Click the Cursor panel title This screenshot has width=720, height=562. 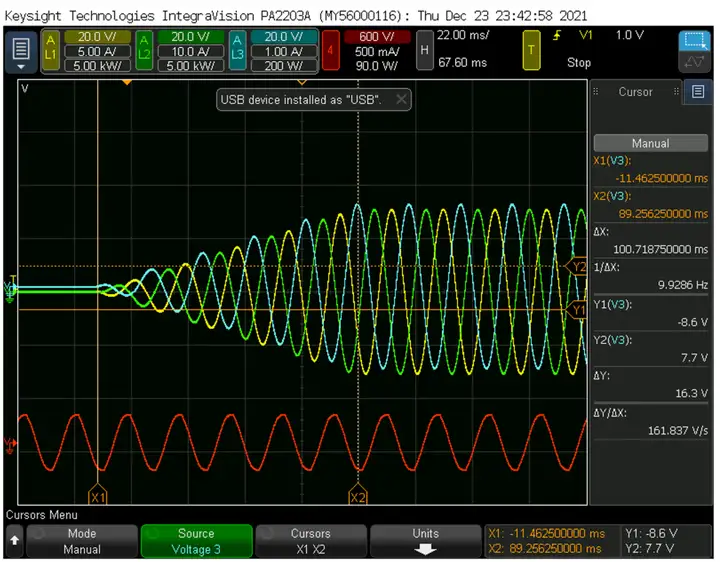coord(636,92)
